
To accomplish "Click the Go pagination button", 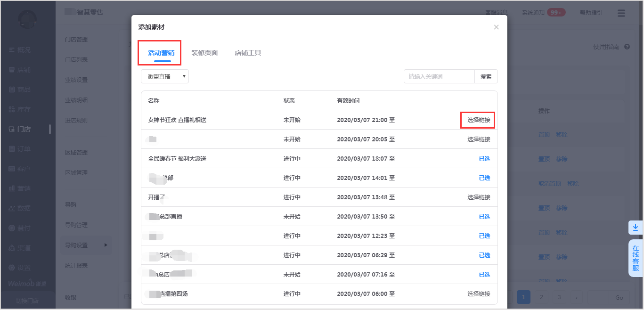I will click(x=619, y=297).
